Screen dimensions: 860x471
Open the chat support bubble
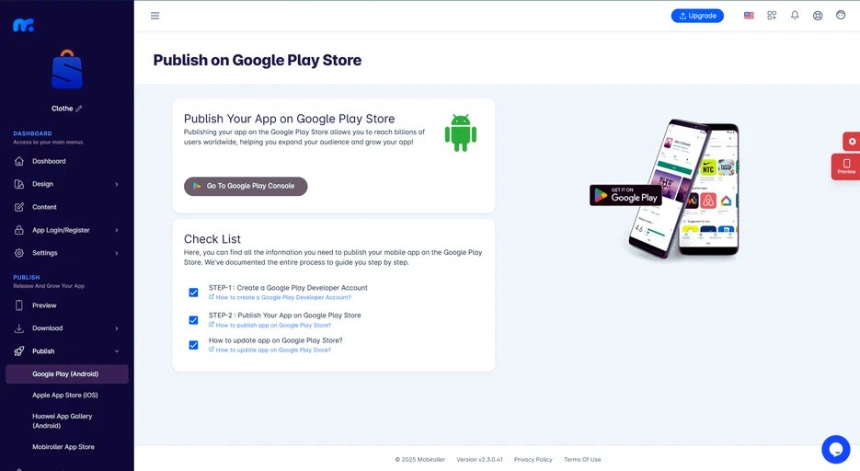click(x=835, y=449)
